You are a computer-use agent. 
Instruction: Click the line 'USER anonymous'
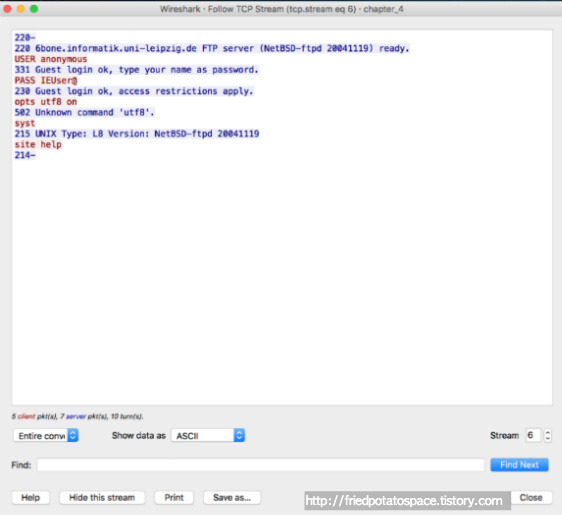[51, 59]
